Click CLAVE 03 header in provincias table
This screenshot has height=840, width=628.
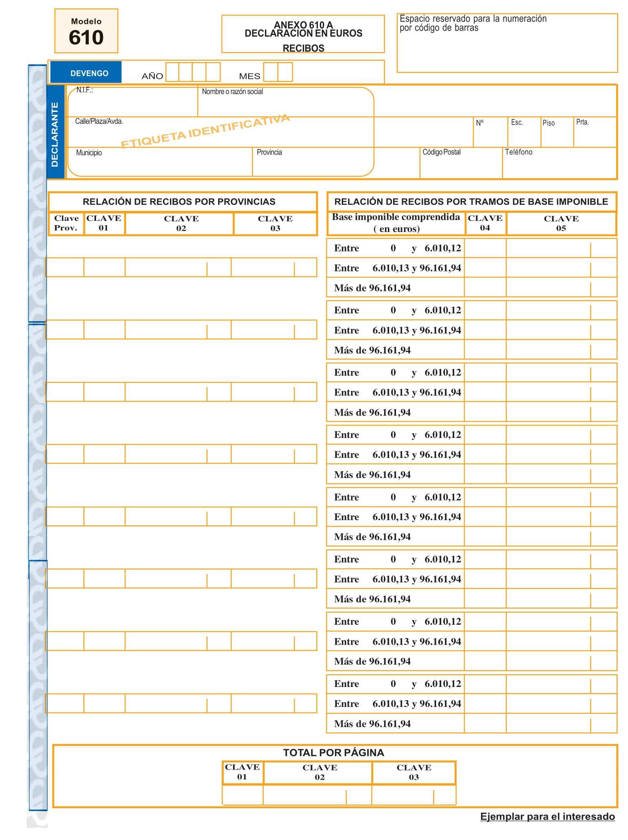pos(276,223)
